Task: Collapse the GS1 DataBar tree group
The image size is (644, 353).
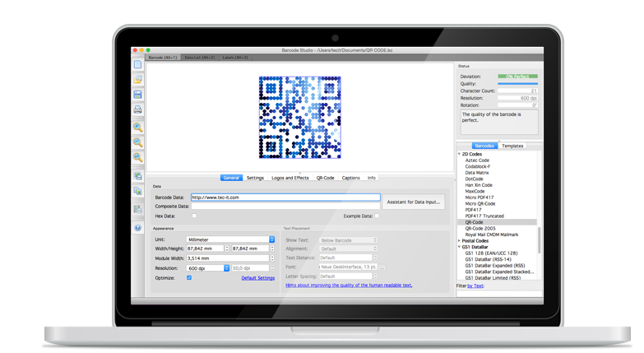Action: [459, 247]
